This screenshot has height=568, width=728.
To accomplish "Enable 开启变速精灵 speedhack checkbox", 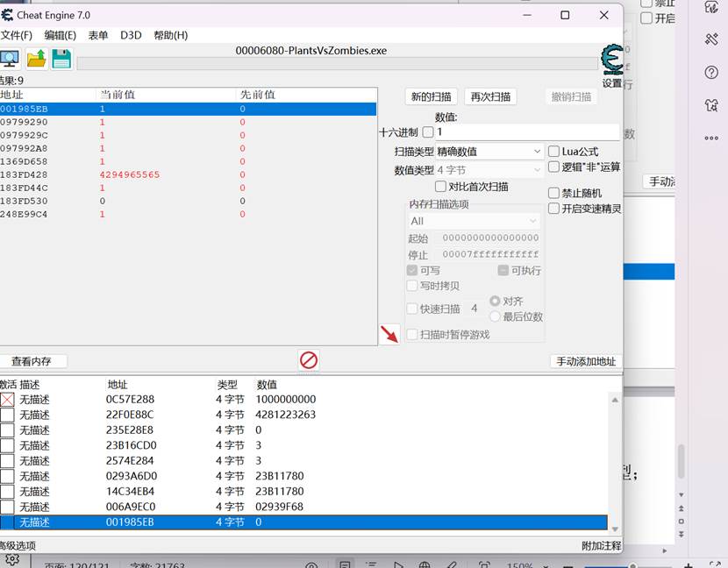I will (x=553, y=209).
